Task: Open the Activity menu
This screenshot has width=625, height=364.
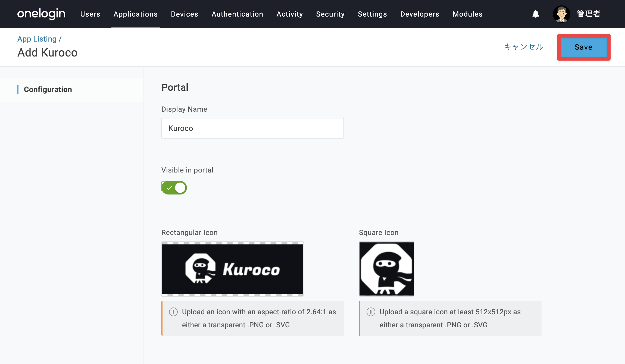Action: (x=290, y=14)
